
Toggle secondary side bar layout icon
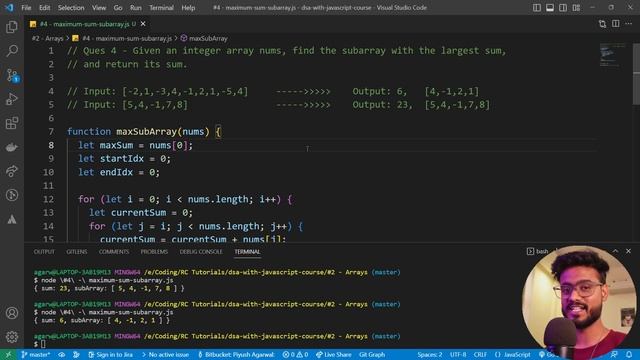pyautogui.click(x=563, y=8)
